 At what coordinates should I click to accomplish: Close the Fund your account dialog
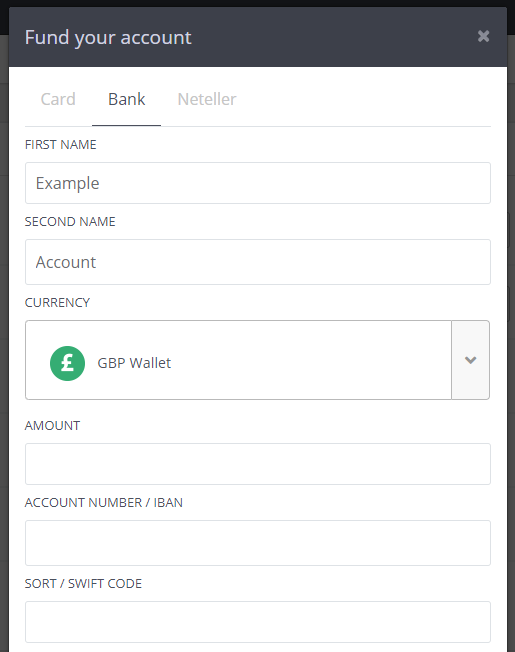click(483, 36)
